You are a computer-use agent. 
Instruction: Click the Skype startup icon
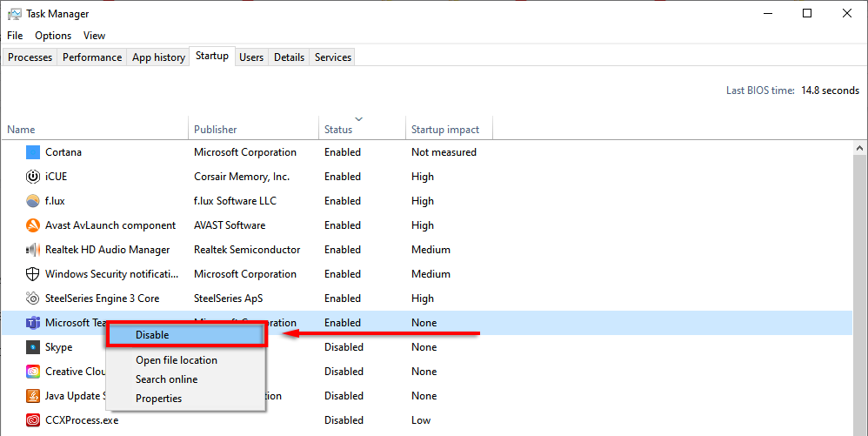click(x=33, y=347)
